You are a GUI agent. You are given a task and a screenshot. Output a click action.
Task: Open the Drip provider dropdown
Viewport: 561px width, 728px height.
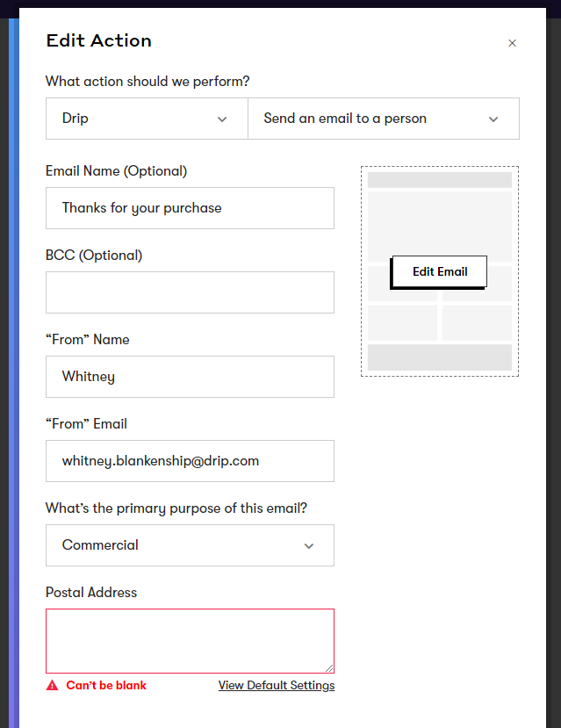point(147,119)
